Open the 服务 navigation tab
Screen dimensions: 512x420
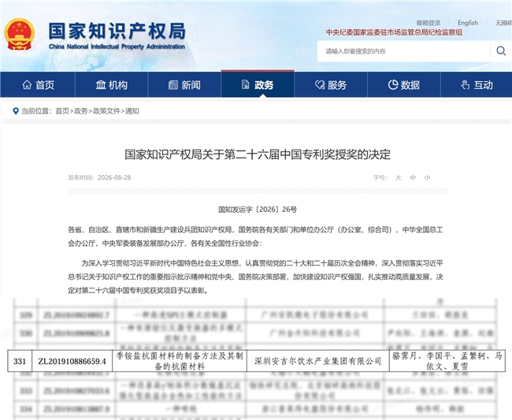(331, 85)
